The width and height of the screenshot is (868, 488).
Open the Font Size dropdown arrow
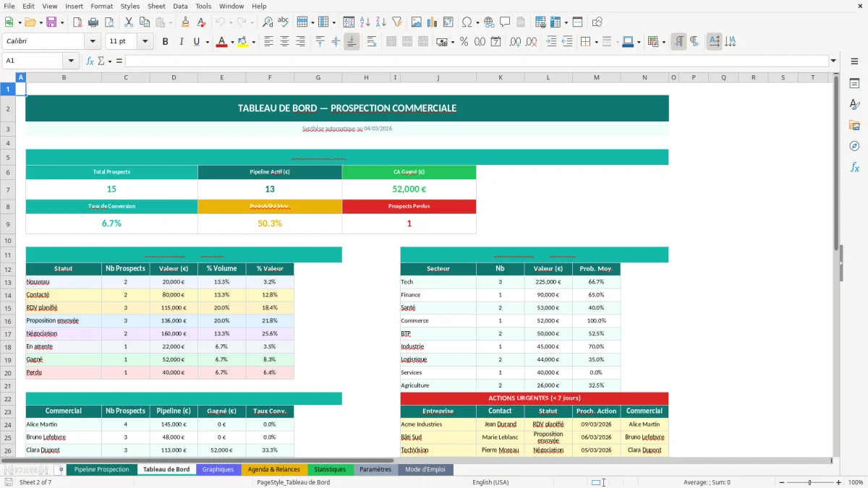[x=145, y=42]
